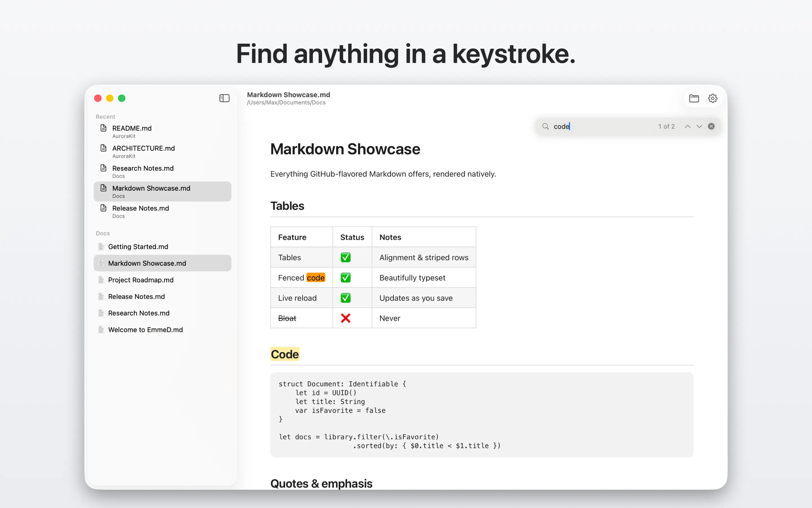Image resolution: width=812 pixels, height=508 pixels.
Task: Click the green checkmark in Live reload row
Action: pos(345,298)
